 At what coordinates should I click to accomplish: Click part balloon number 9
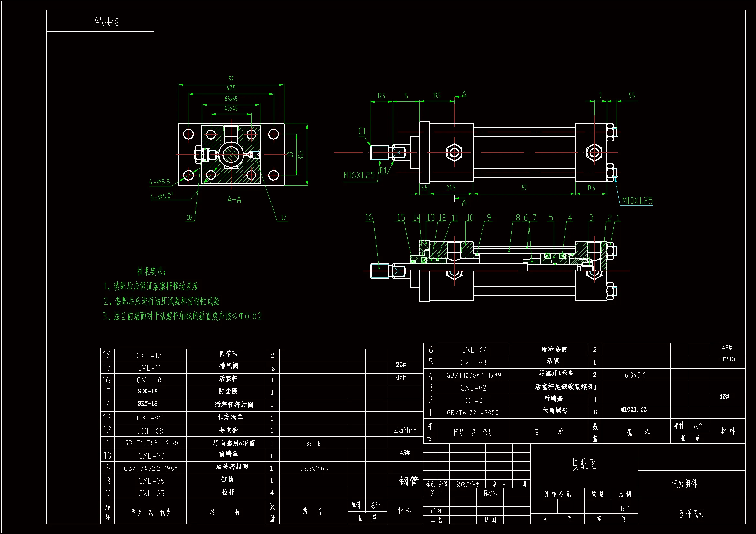pos(489,217)
